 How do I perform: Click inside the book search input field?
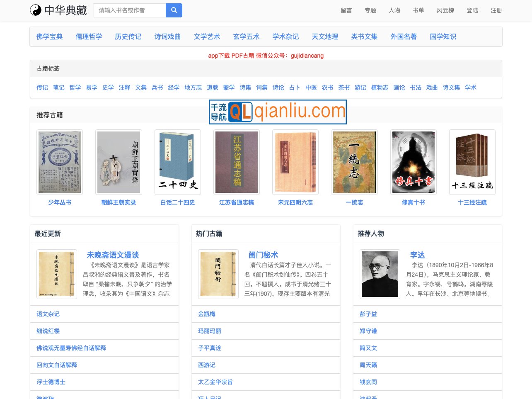(x=129, y=10)
